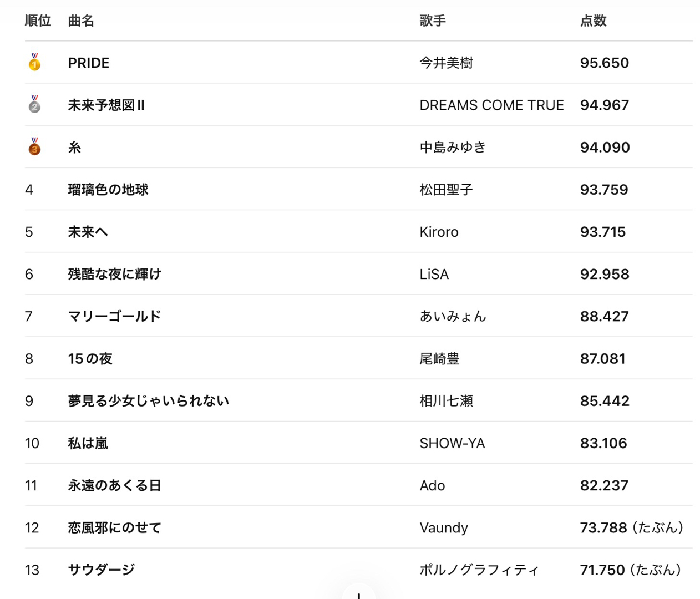Click the scroll-down arrow button at bottom
Screen dimensions: 700x599
(359, 593)
